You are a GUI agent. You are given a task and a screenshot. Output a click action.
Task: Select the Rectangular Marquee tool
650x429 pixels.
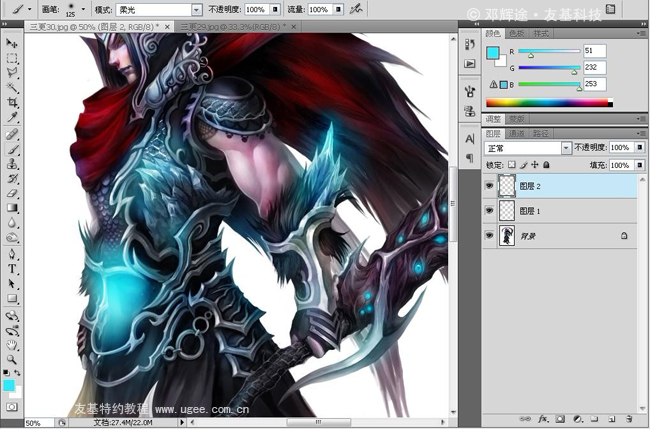pos(12,58)
